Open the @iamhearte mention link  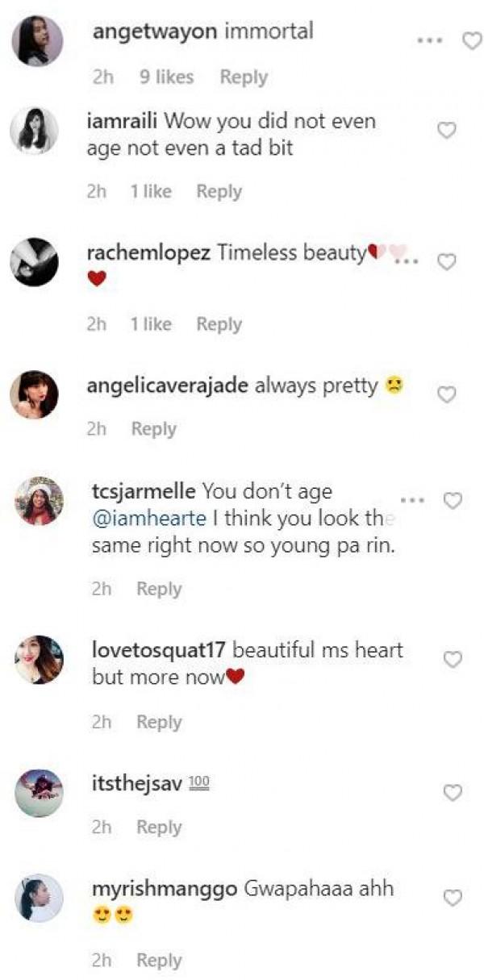pos(150,518)
